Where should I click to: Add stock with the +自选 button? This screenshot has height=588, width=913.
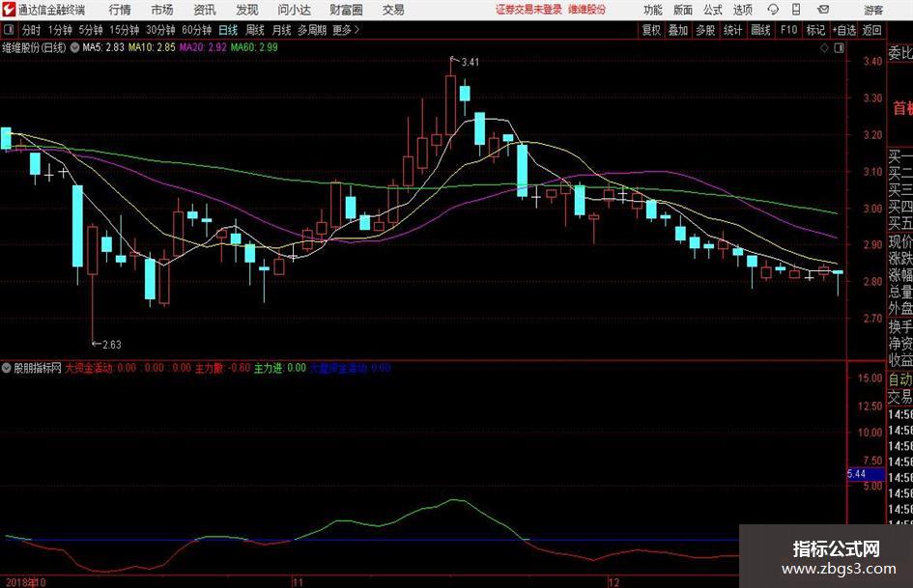(843, 30)
